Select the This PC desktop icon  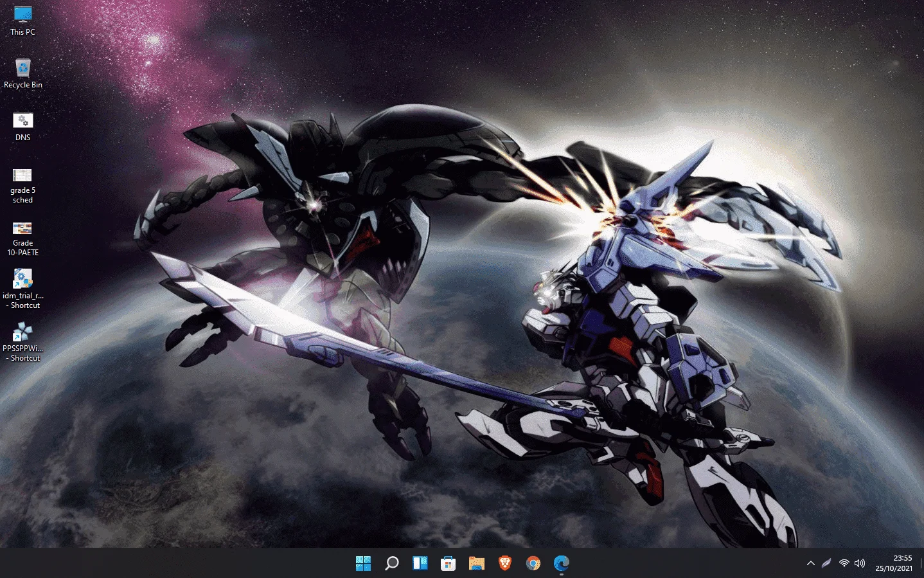[x=22, y=21]
